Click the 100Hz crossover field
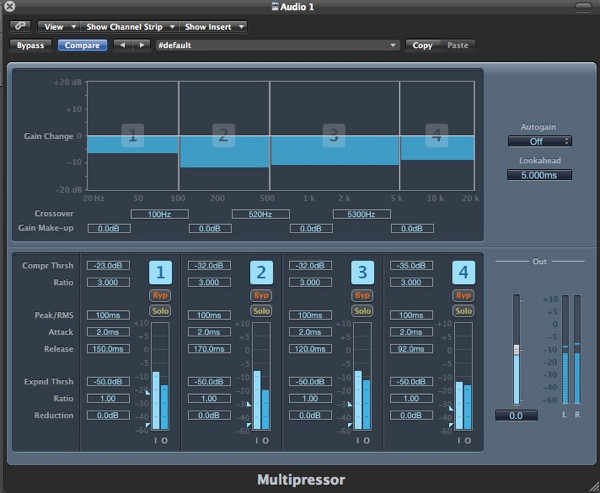 pos(160,214)
